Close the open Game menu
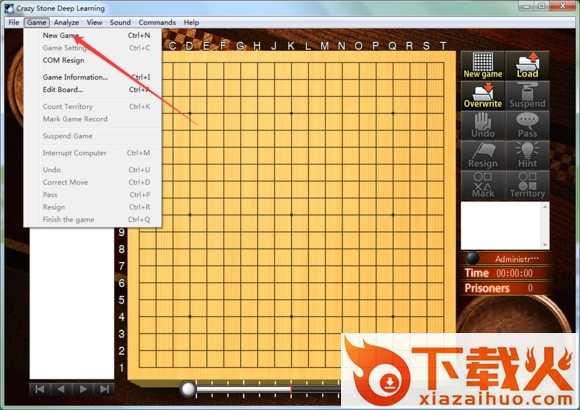 [36, 22]
